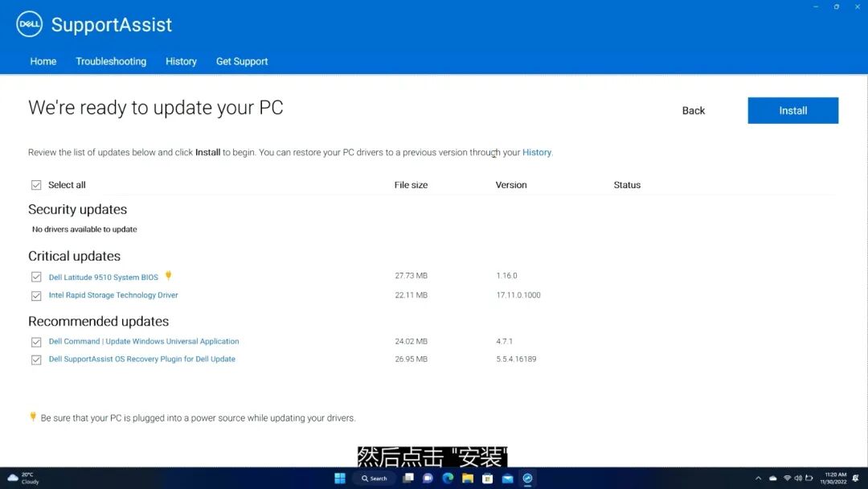Follow the History link in description

536,152
